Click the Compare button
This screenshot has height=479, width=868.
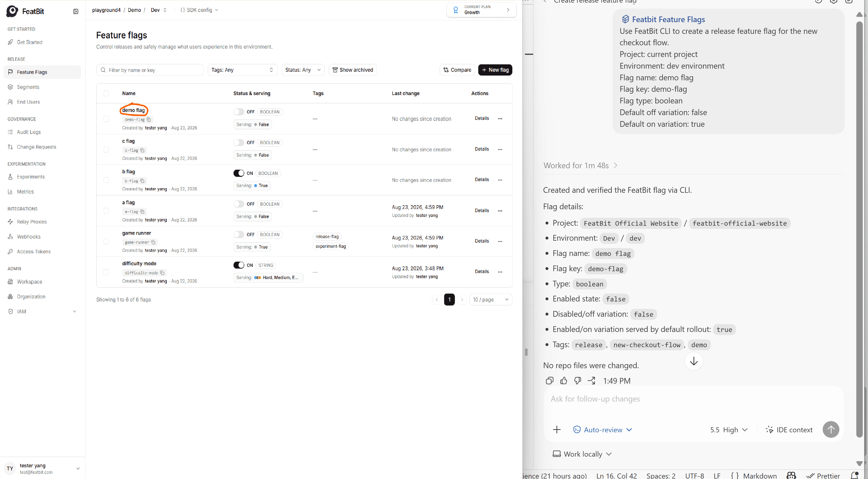(457, 70)
